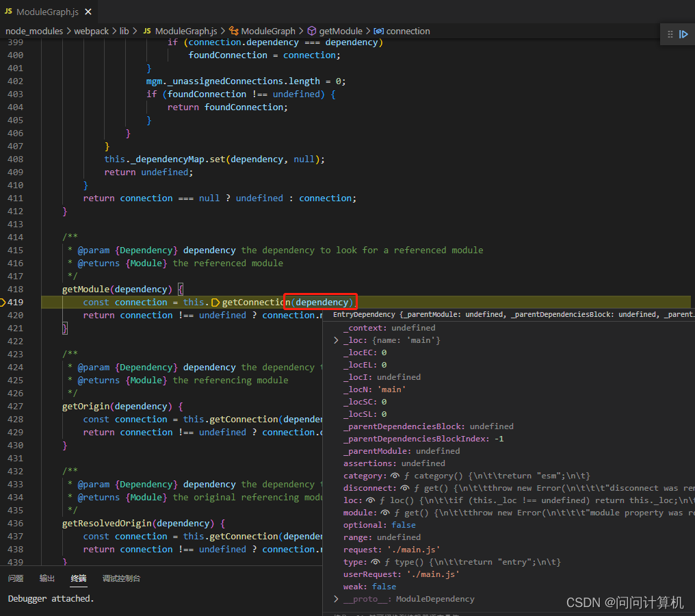Open getModule method breadcrumb
Viewport: 695px width, 616px height.
tap(341, 31)
